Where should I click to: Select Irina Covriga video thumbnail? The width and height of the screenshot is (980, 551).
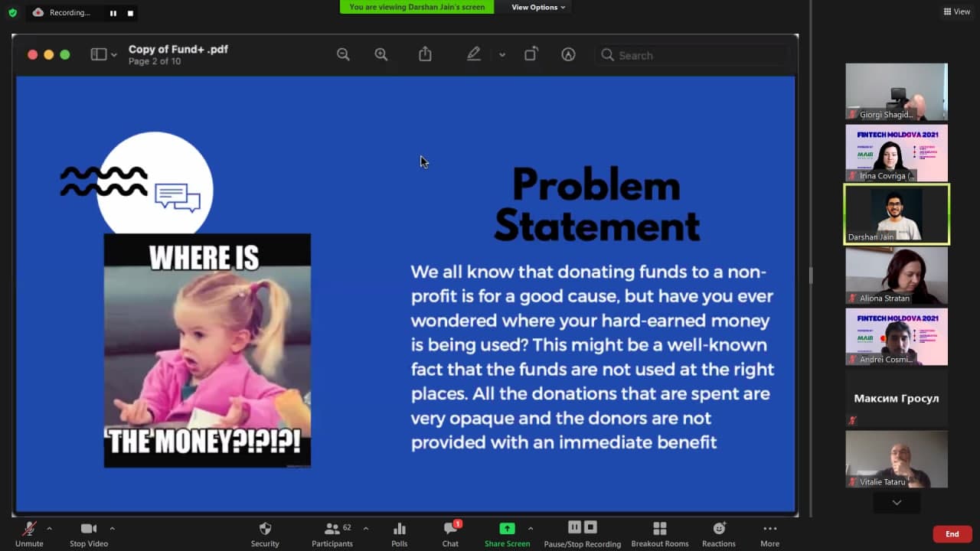[x=897, y=153]
